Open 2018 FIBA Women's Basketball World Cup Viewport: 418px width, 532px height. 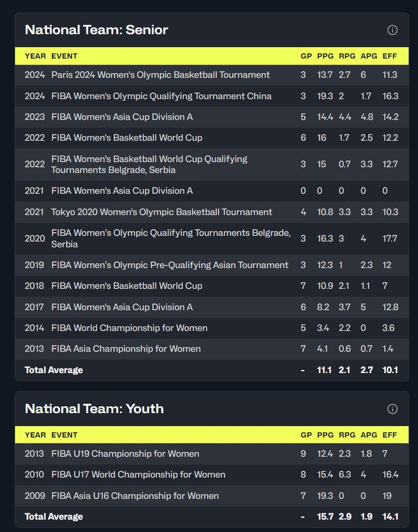click(127, 286)
